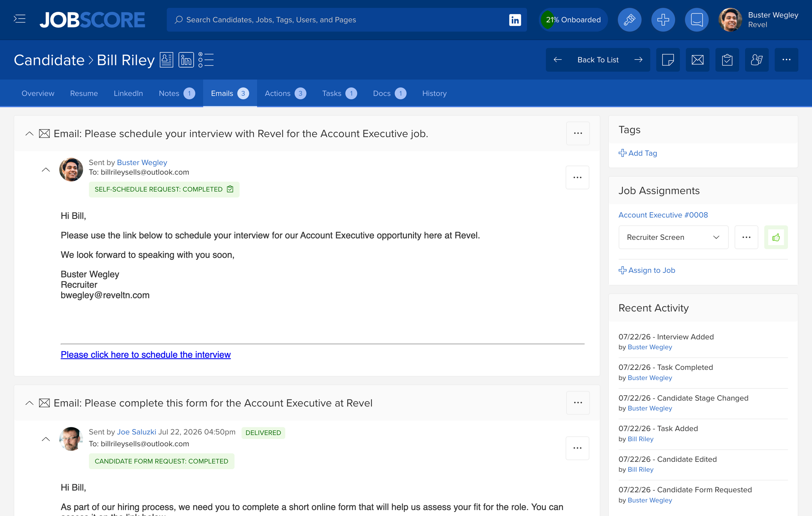
Task: Click the Delivered status badge
Action: 263,433
